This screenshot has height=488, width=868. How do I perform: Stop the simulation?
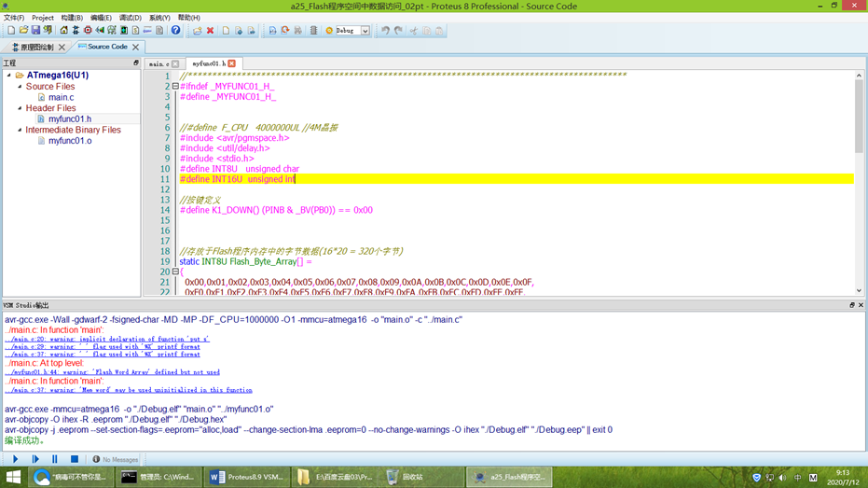[75, 459]
